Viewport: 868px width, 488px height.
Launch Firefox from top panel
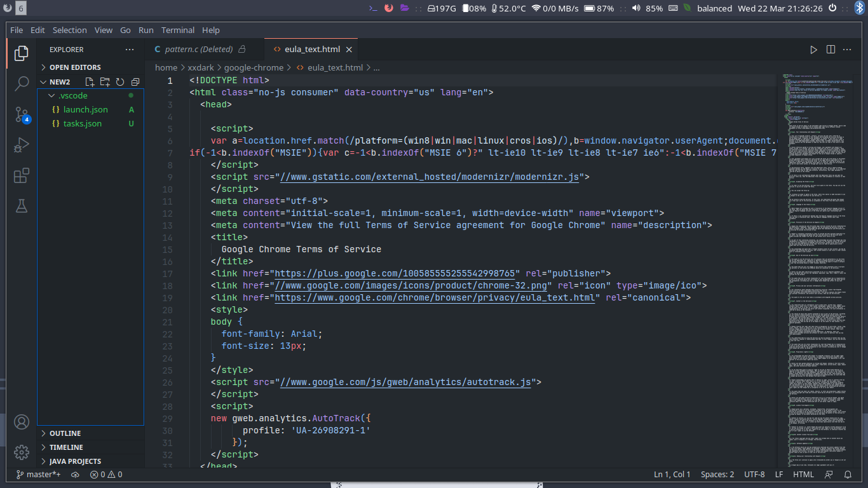click(389, 8)
